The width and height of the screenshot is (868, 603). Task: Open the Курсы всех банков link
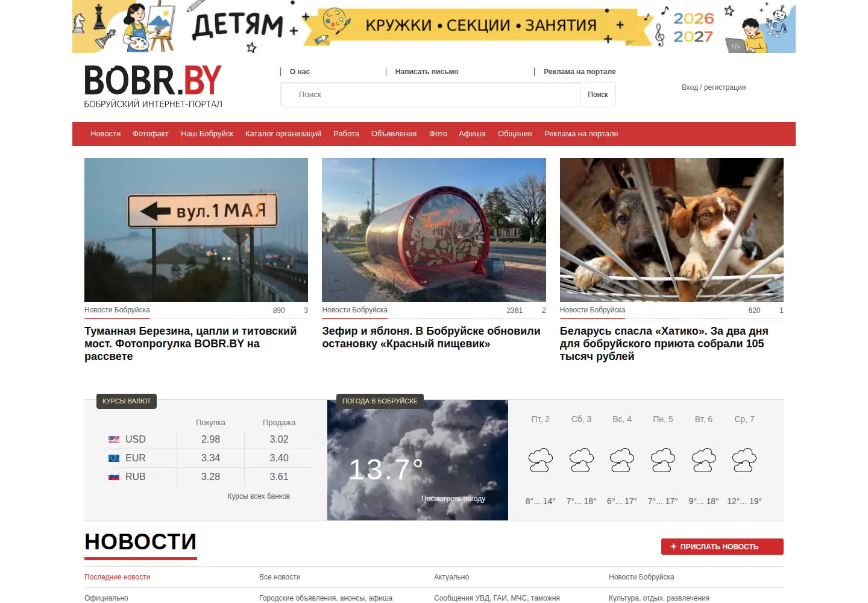point(259,496)
